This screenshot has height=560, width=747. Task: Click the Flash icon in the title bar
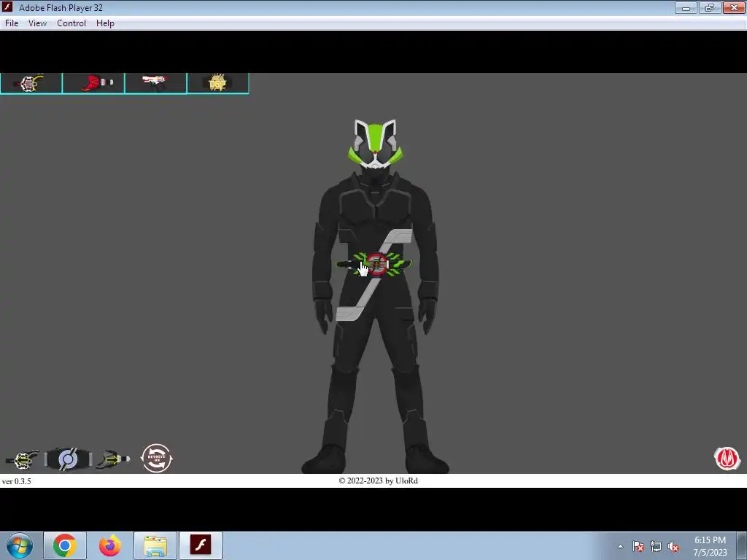[x=7, y=7]
